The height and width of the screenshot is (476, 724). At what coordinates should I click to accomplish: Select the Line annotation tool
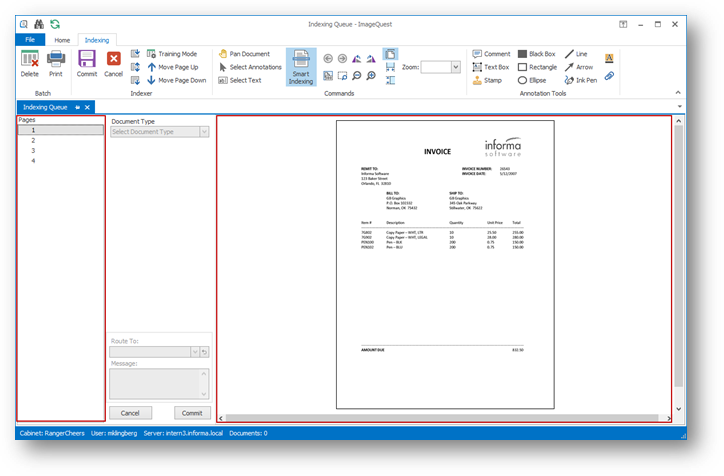pyautogui.click(x=576, y=54)
